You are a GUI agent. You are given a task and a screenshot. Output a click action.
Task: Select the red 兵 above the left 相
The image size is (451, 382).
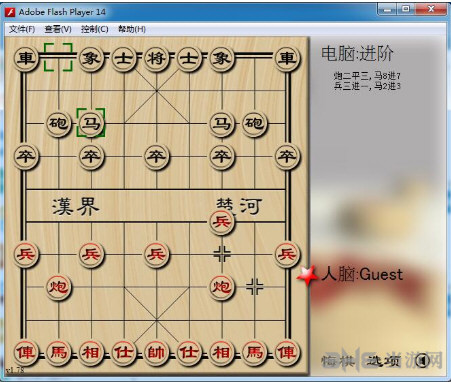(91, 254)
